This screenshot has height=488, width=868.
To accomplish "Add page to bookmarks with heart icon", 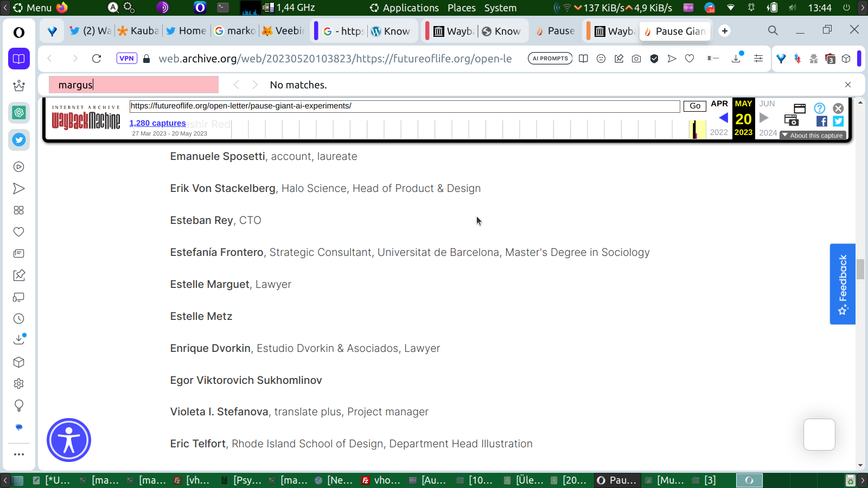I will 690,59.
